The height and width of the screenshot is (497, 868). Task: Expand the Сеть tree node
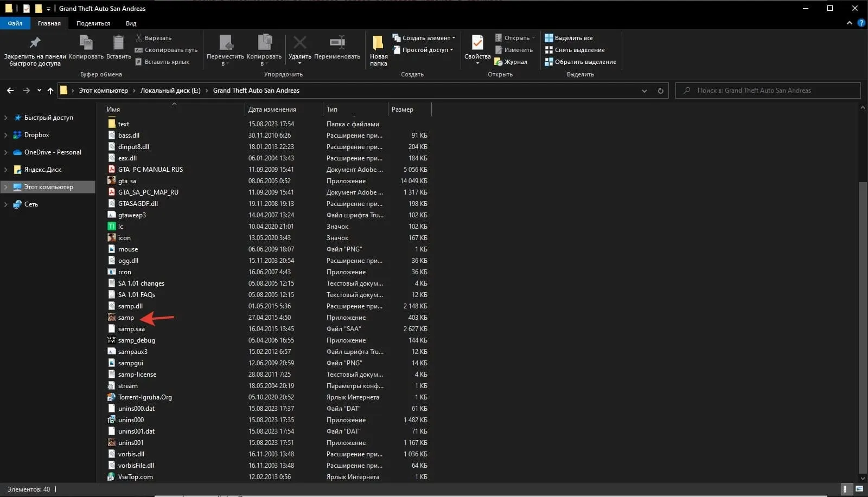(6, 204)
